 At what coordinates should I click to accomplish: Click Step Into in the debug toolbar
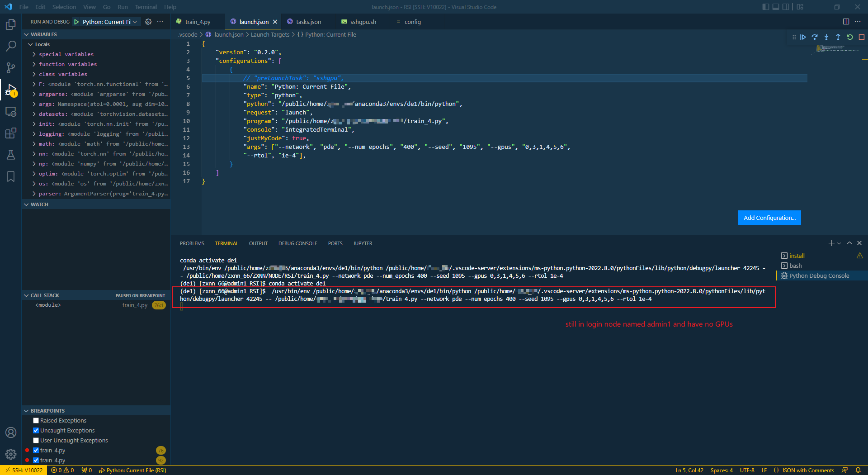pyautogui.click(x=826, y=37)
